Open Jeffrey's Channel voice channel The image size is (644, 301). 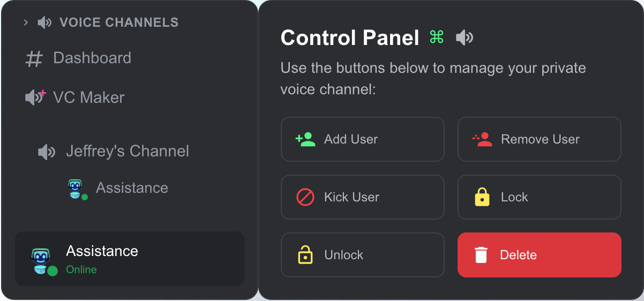pos(128,151)
